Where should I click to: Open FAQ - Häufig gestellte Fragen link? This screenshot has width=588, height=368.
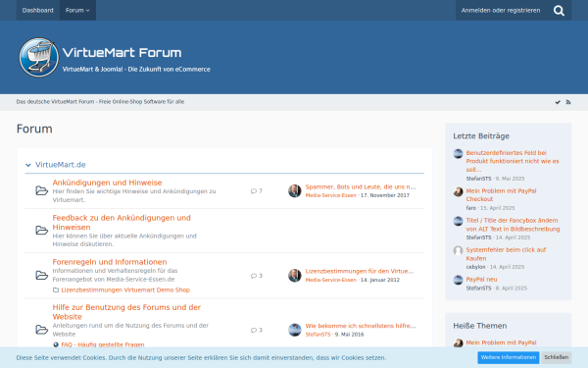[x=103, y=344]
